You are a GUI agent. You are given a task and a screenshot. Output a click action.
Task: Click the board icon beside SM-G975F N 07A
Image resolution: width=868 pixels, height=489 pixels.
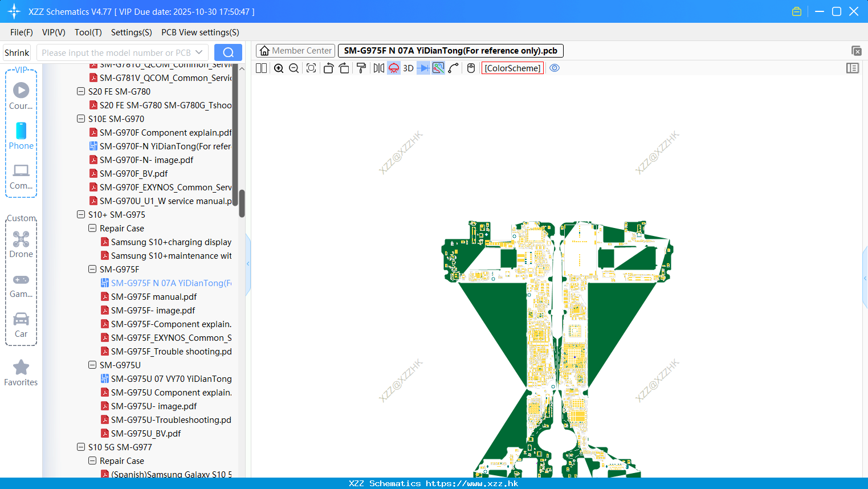tap(105, 283)
